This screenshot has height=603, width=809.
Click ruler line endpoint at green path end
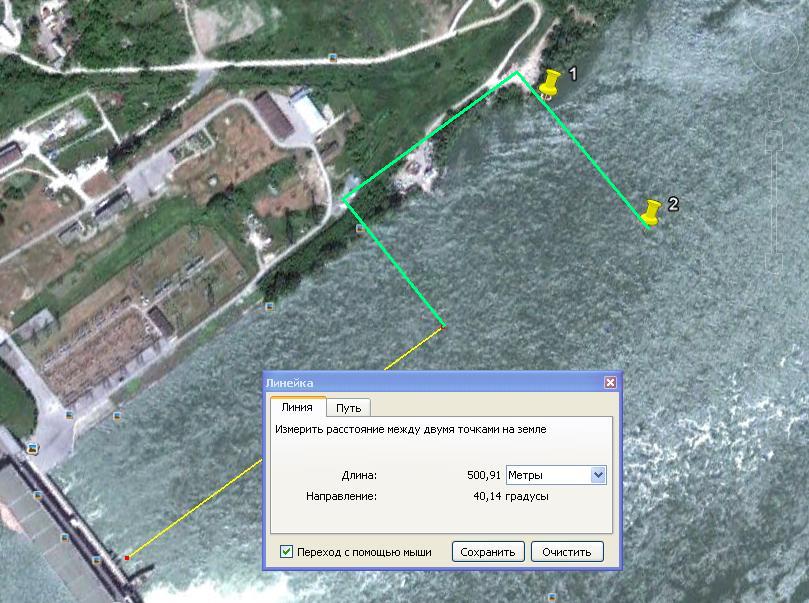click(x=443, y=326)
